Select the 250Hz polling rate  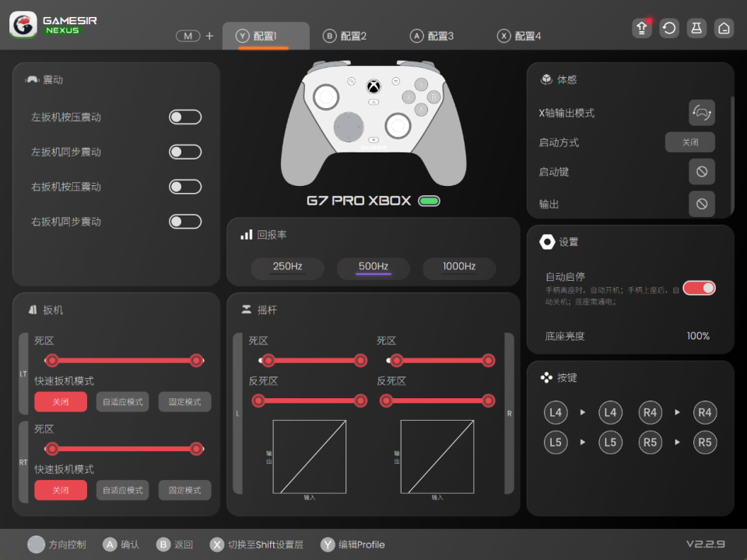287,267
